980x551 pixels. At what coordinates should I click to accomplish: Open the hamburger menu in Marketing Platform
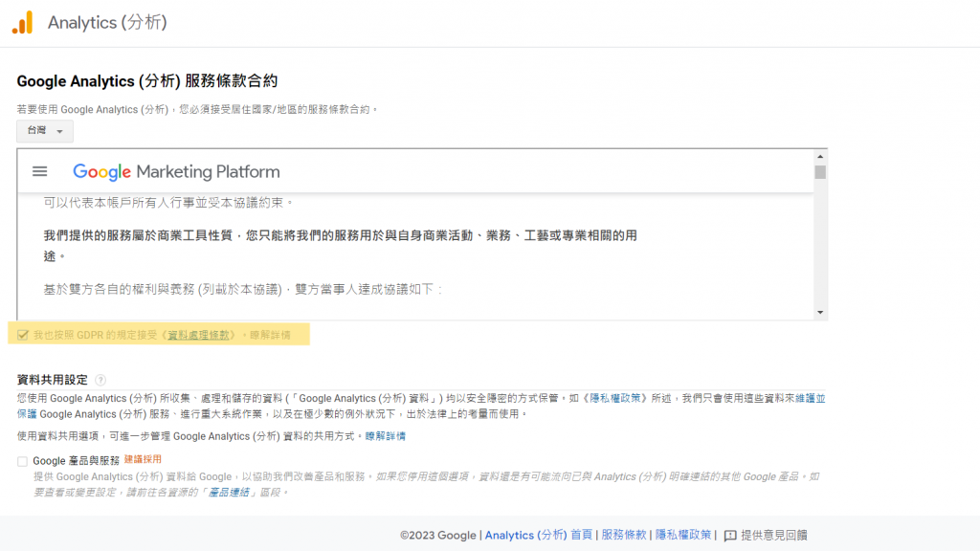(40, 171)
